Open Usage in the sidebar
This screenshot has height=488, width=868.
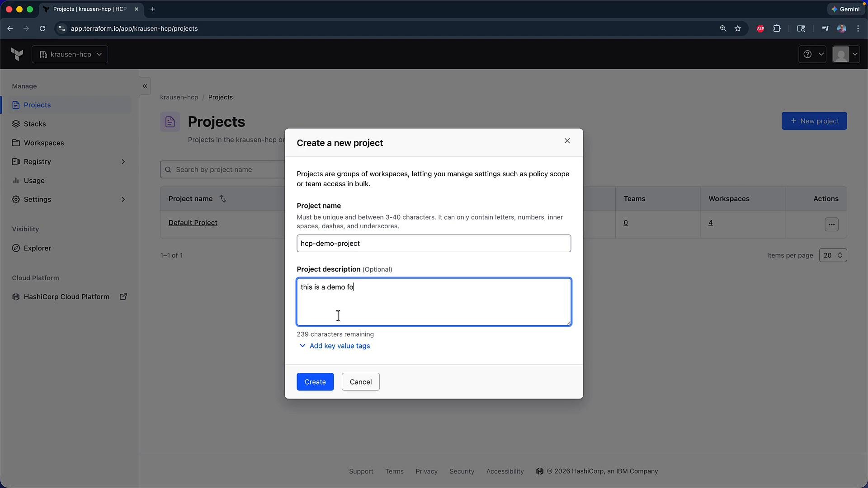click(x=70, y=181)
